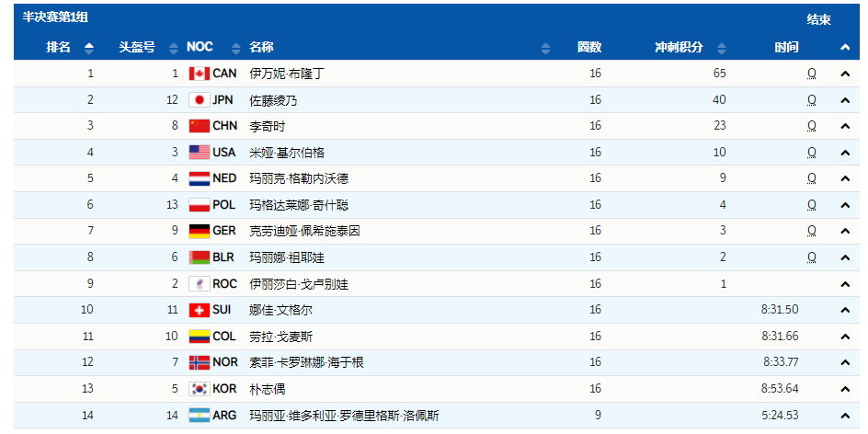Expand details for 朴志偶 row

click(844, 389)
